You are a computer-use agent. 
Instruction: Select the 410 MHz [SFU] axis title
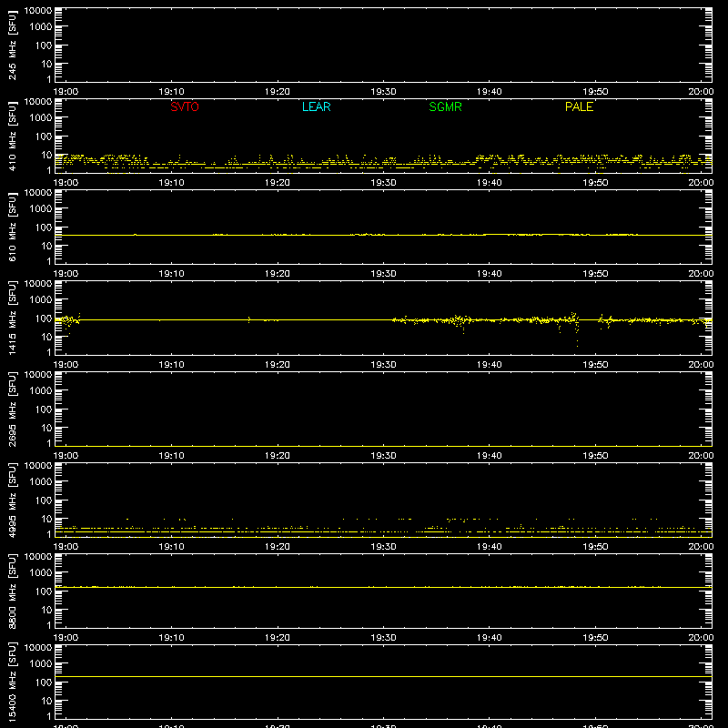tap(12, 136)
